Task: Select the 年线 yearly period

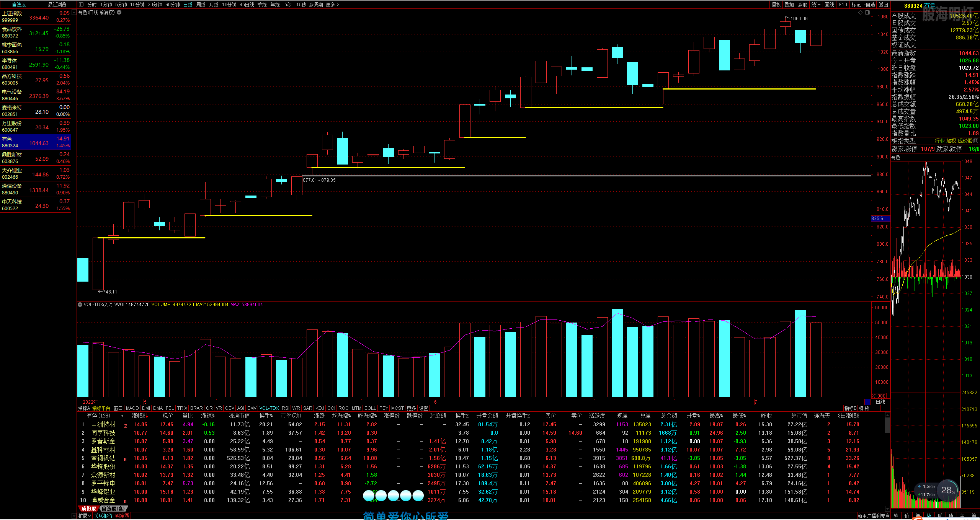Action: coord(275,5)
